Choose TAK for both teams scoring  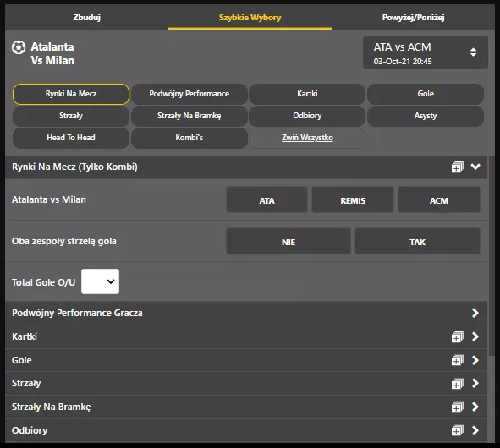pos(417,241)
